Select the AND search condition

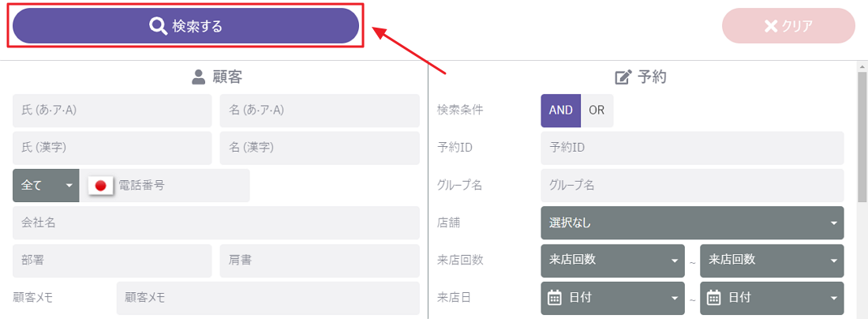pos(560,111)
